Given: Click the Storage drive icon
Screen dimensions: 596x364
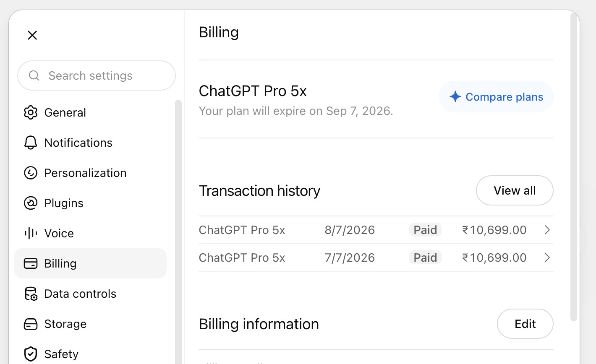Looking at the screenshot, I should click(x=31, y=324).
